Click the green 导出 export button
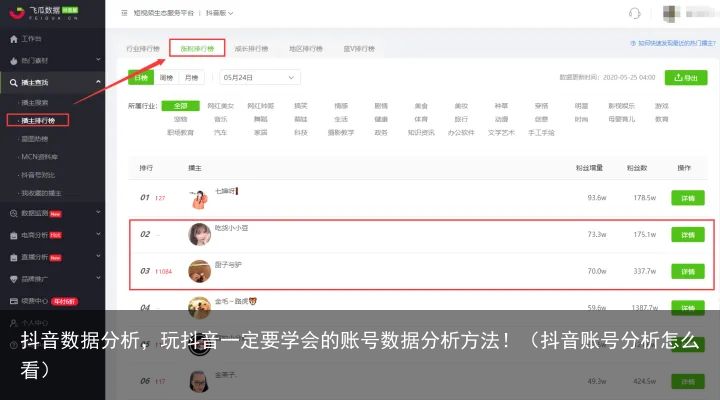 tap(686, 78)
